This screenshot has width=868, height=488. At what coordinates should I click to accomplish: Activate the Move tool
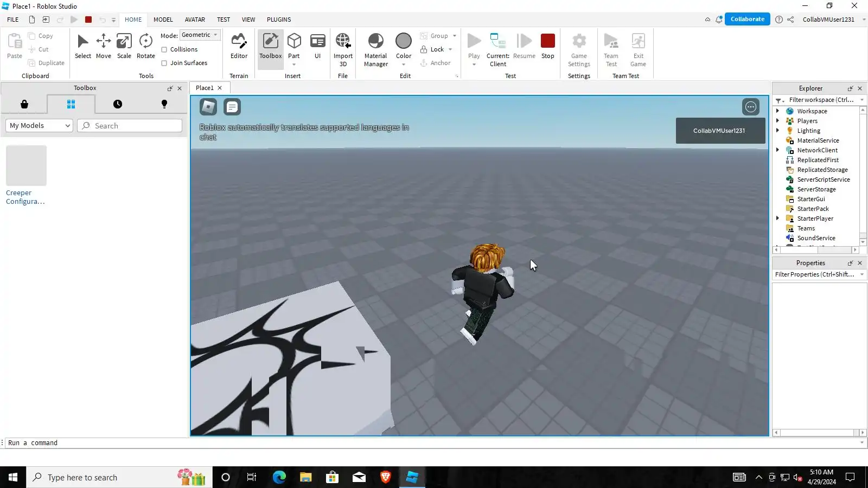point(104,47)
